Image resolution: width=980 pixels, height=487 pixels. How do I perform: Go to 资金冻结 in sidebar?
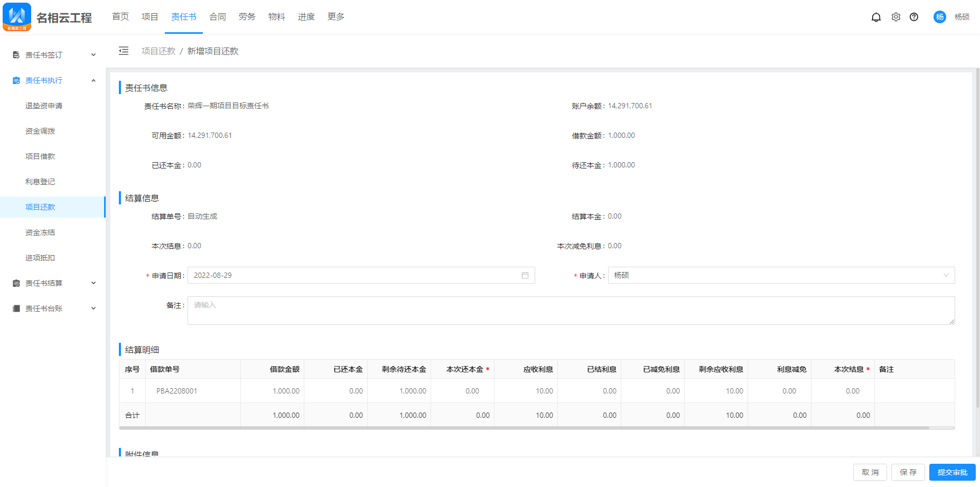tap(53, 232)
